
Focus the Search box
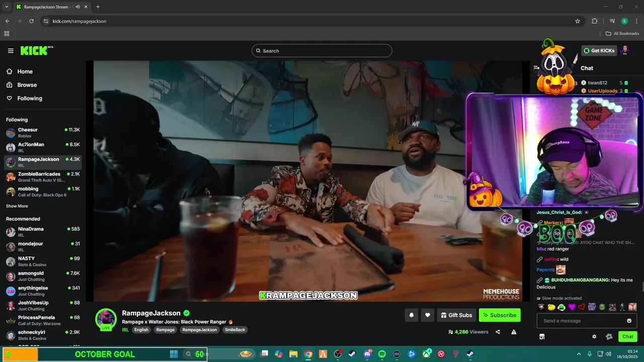click(322, 51)
